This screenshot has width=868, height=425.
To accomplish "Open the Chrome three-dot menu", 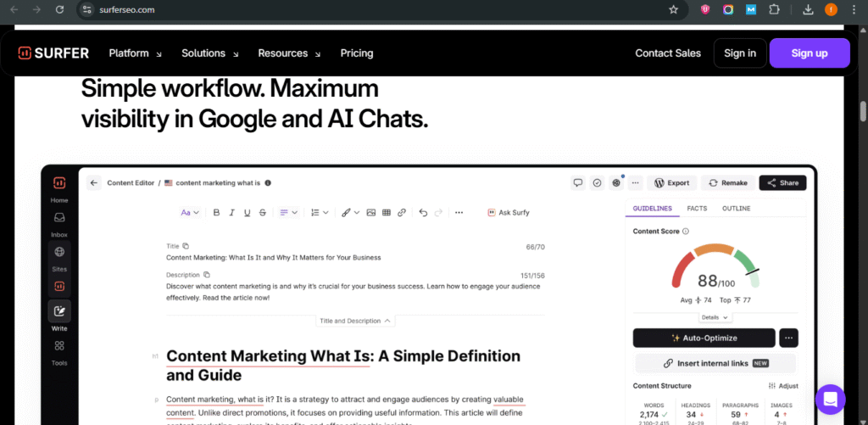I will coord(854,9).
